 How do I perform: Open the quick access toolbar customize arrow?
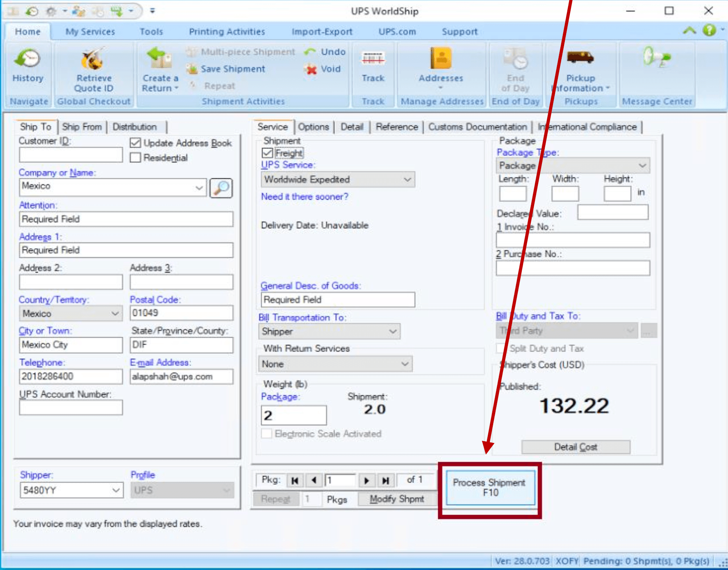pos(152,11)
